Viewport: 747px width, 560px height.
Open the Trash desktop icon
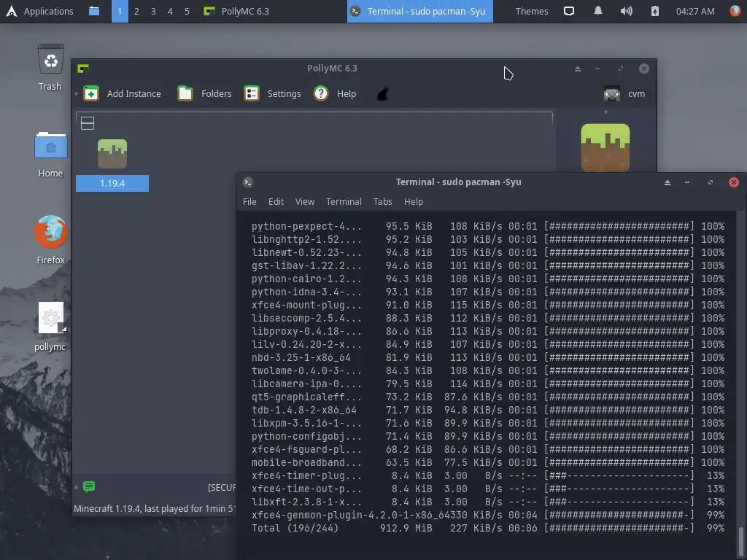[50, 68]
